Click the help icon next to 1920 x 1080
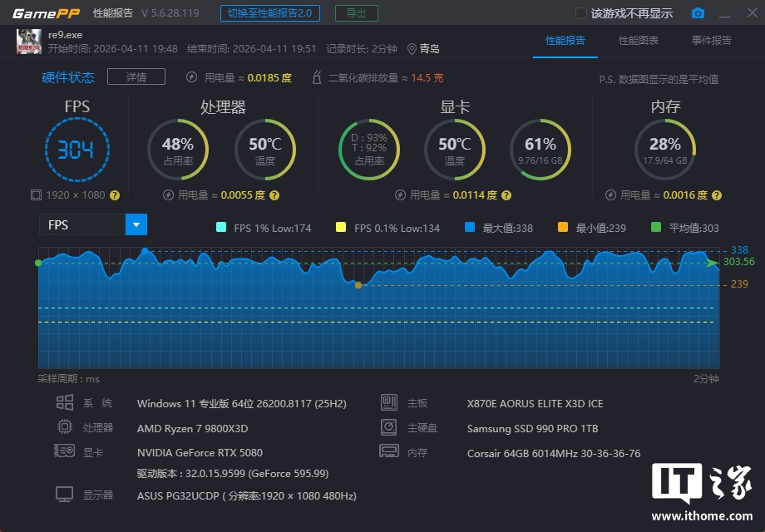 115,195
